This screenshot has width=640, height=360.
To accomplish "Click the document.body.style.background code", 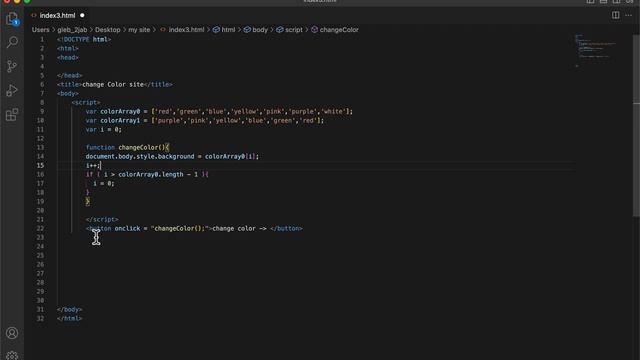I will coord(140,156).
